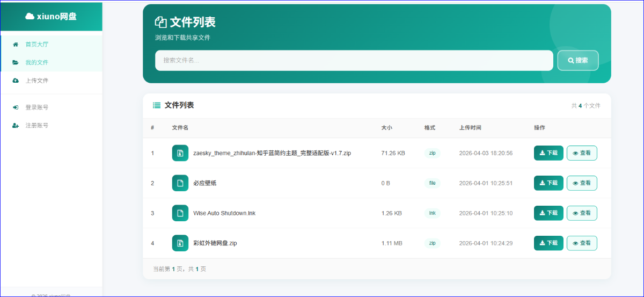Download Wise Auto Shutdown.lnk
The height and width of the screenshot is (297, 644).
[x=548, y=213]
